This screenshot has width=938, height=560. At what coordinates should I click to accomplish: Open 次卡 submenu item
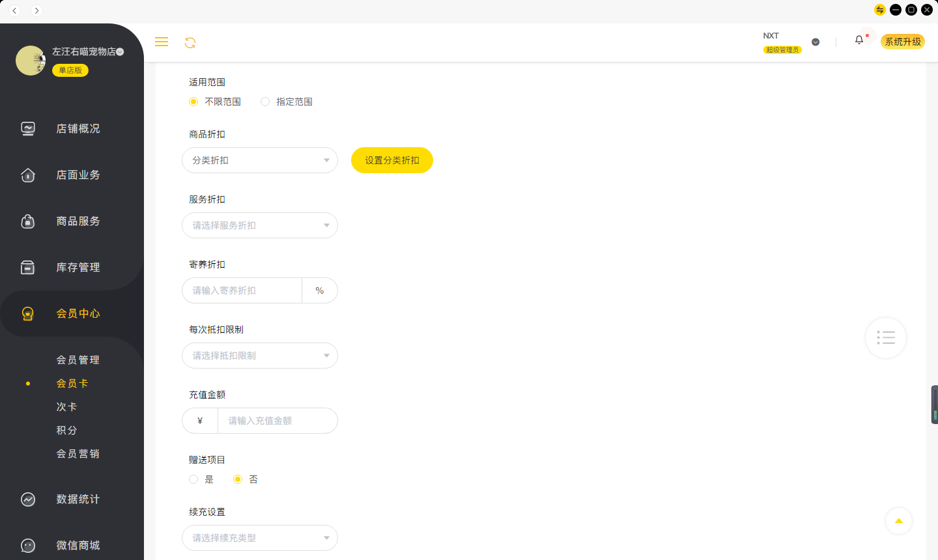pyautogui.click(x=67, y=407)
